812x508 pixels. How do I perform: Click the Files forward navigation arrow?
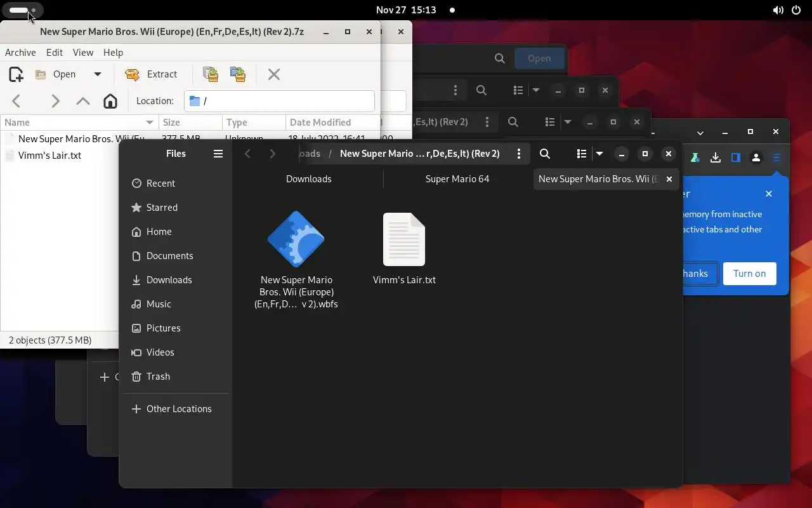pos(272,154)
